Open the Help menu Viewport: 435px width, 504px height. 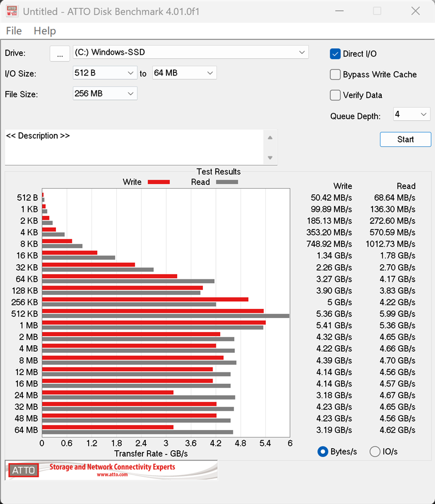(x=45, y=31)
